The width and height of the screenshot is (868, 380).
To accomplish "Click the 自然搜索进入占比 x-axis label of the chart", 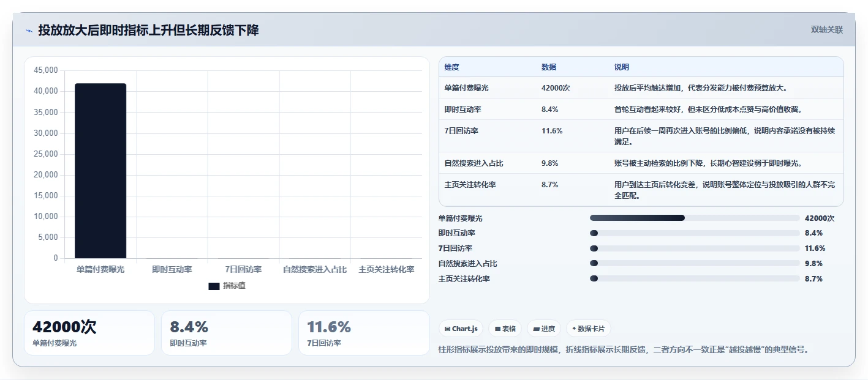I will click(x=315, y=269).
